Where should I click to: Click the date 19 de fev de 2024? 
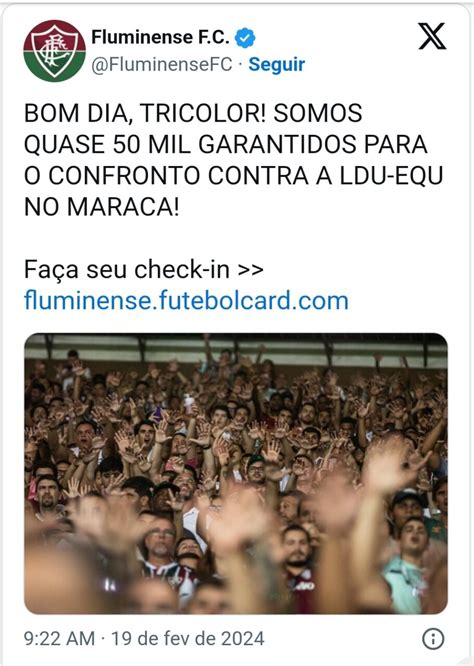click(x=188, y=638)
